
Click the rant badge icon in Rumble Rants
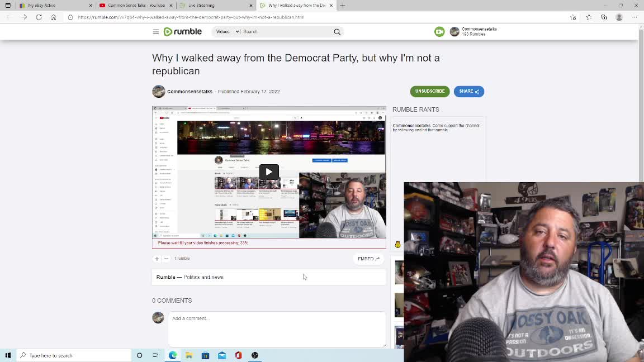tap(397, 245)
